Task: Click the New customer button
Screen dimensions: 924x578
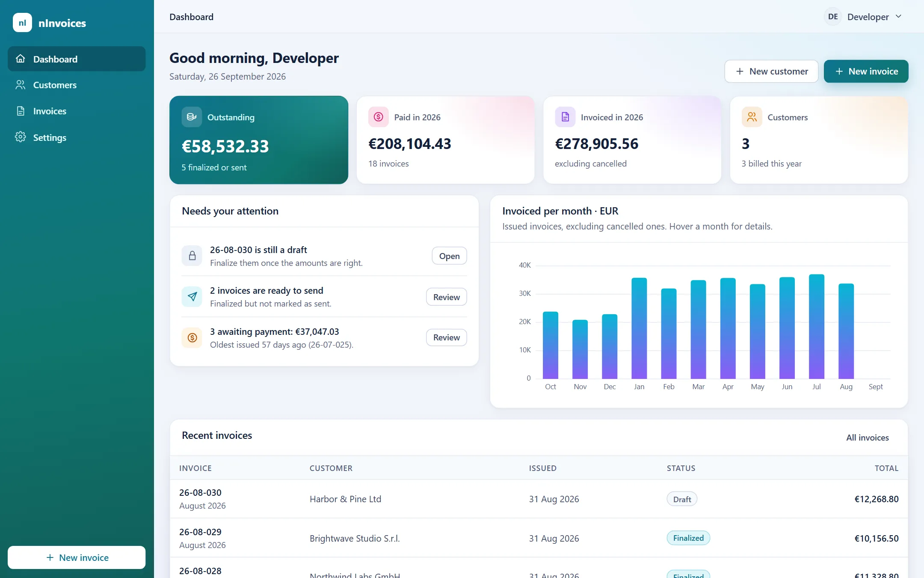Action: coord(771,71)
